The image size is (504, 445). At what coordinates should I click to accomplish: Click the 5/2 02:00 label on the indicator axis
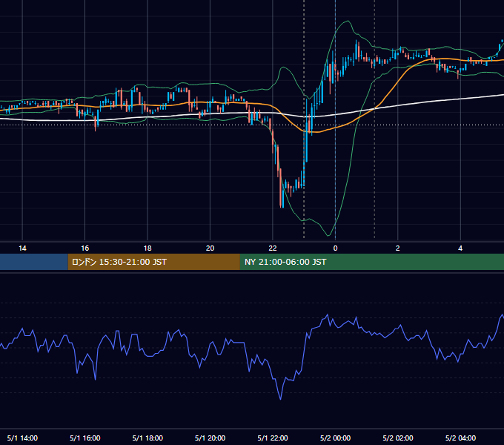coord(397,438)
